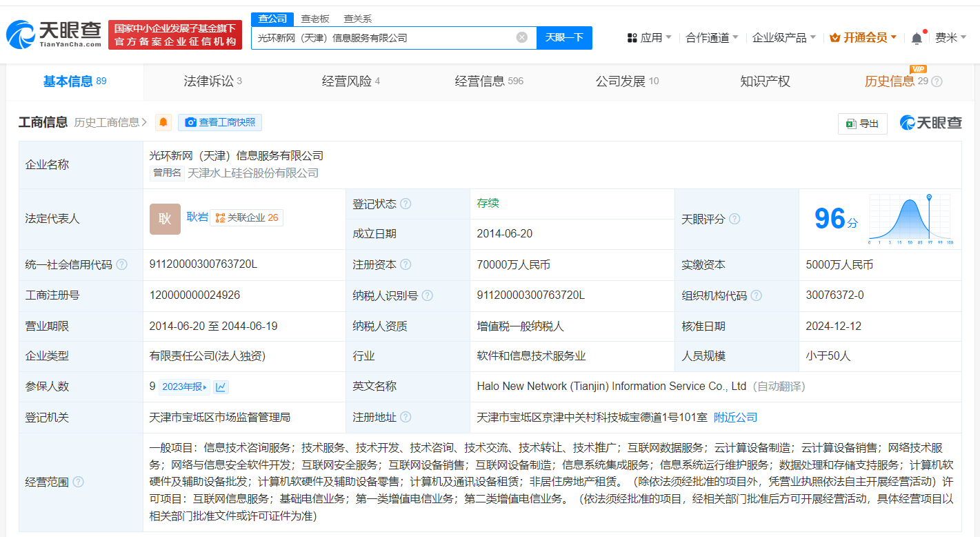Screen dimensions: 980x537
Task: Click the 耿 avatar of the legal representative
Action: [165, 219]
